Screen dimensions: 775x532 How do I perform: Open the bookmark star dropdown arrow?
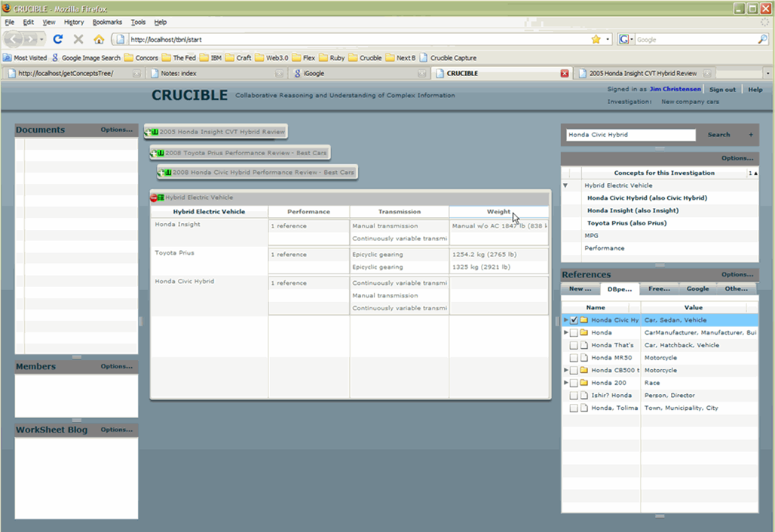point(608,39)
